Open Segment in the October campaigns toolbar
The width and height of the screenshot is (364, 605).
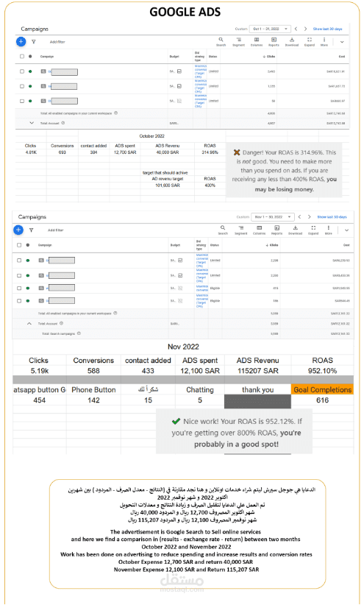[239, 42]
